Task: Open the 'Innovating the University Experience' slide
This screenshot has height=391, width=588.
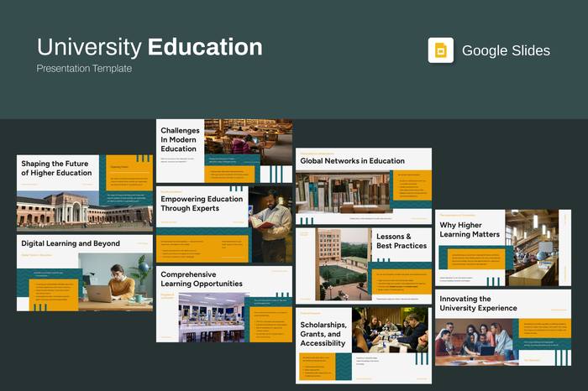Action: click(503, 328)
